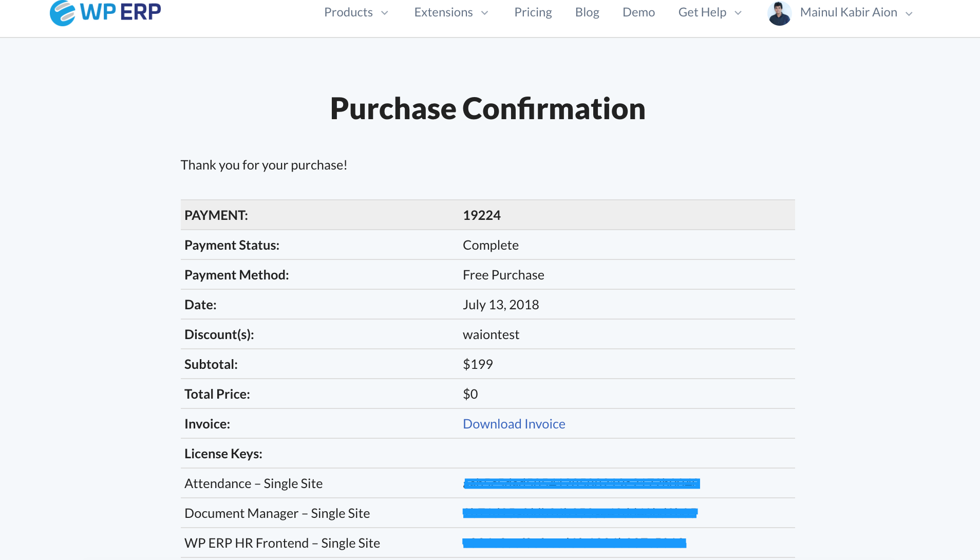The width and height of the screenshot is (980, 560).
Task: Click the Attendance license key
Action: (581, 483)
